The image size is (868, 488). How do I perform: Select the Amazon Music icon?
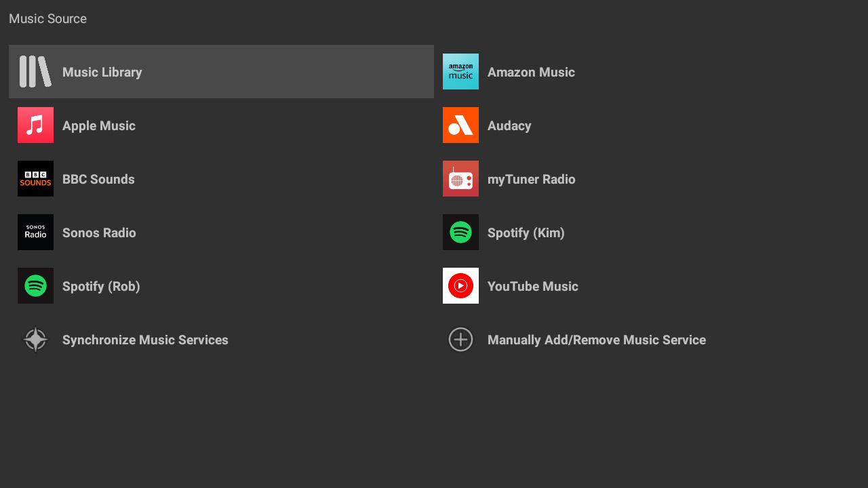point(460,71)
